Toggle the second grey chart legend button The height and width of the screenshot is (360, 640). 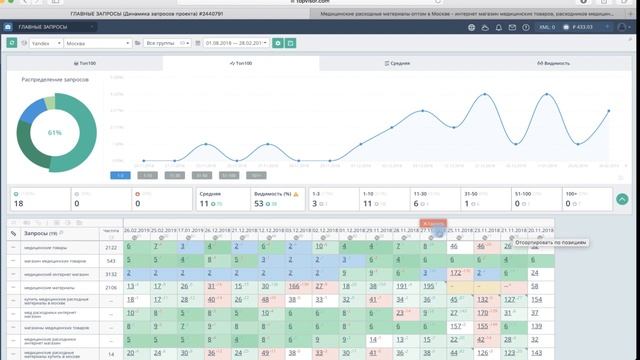point(147,175)
